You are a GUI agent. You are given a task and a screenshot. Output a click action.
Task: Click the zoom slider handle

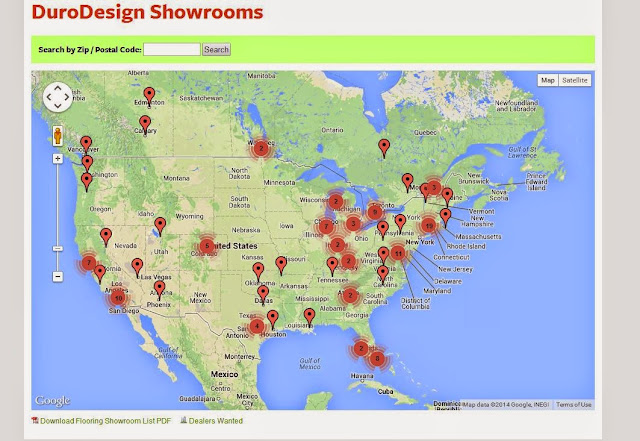(x=58, y=248)
